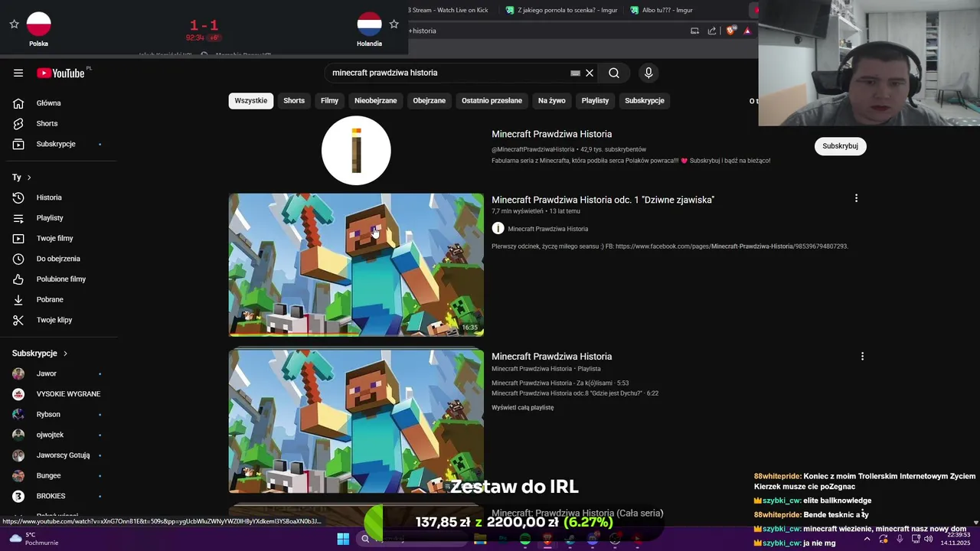Image resolution: width=980 pixels, height=551 pixels.
Task: Click the share page icon in address bar
Action: [x=712, y=31]
